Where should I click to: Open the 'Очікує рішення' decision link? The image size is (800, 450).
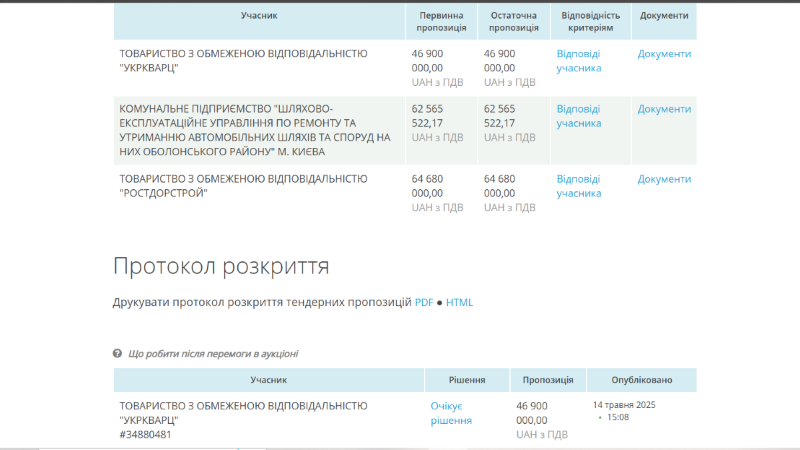(451, 413)
